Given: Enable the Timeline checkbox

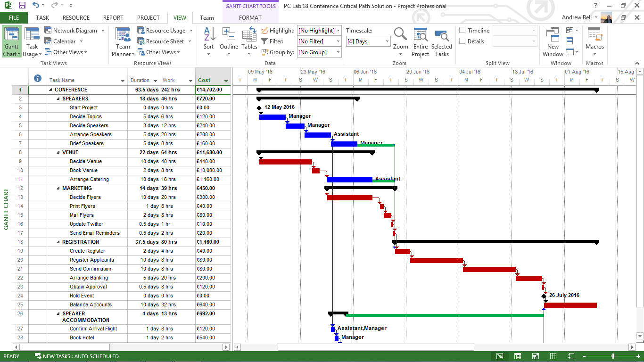Looking at the screenshot, I should point(462,31).
